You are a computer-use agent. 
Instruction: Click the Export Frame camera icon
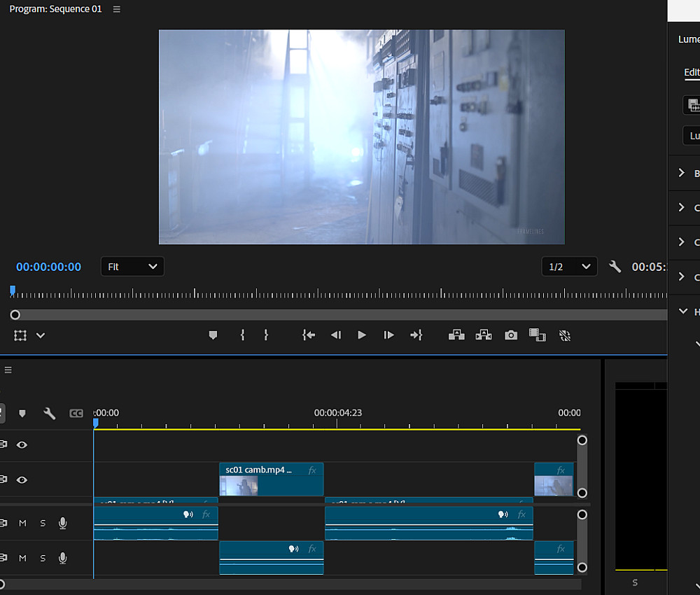[x=511, y=335]
